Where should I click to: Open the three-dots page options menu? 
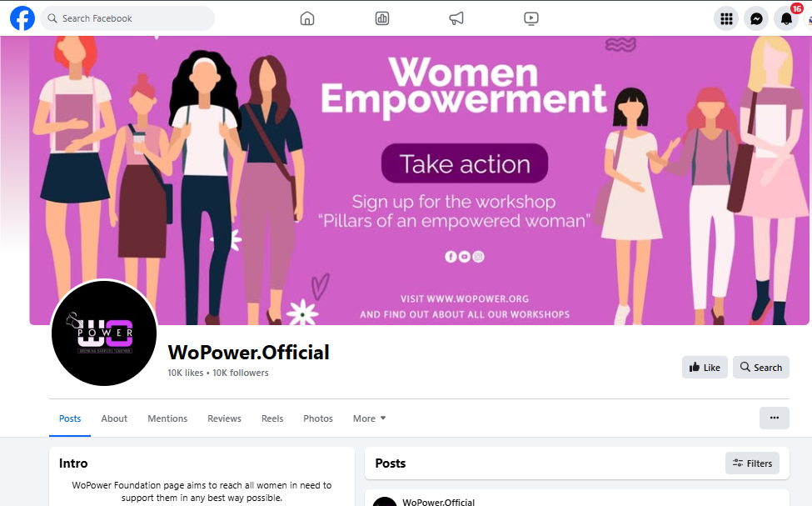pos(775,418)
